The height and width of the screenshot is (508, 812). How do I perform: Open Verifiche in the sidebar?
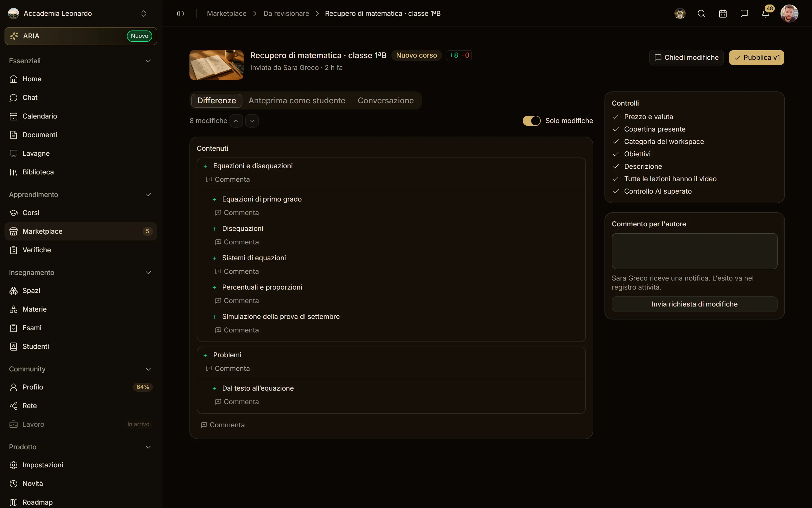(81, 250)
